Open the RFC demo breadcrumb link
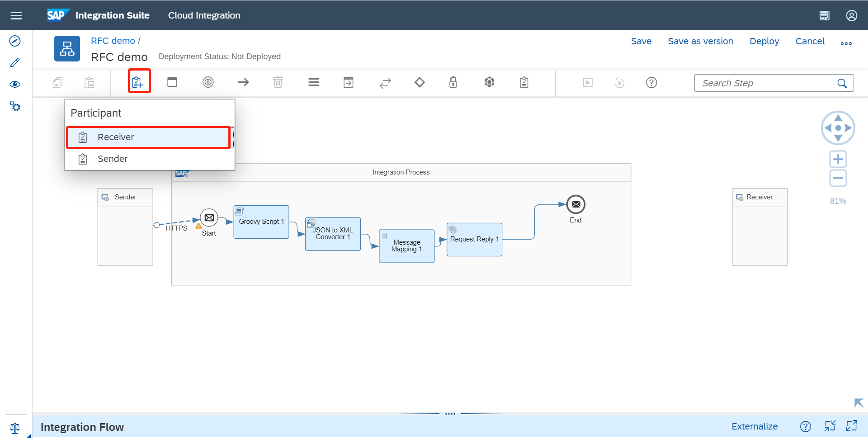 pyautogui.click(x=113, y=41)
